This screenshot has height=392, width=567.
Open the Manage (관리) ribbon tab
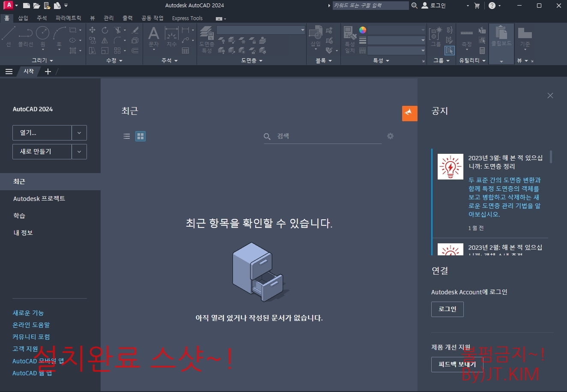pos(109,18)
